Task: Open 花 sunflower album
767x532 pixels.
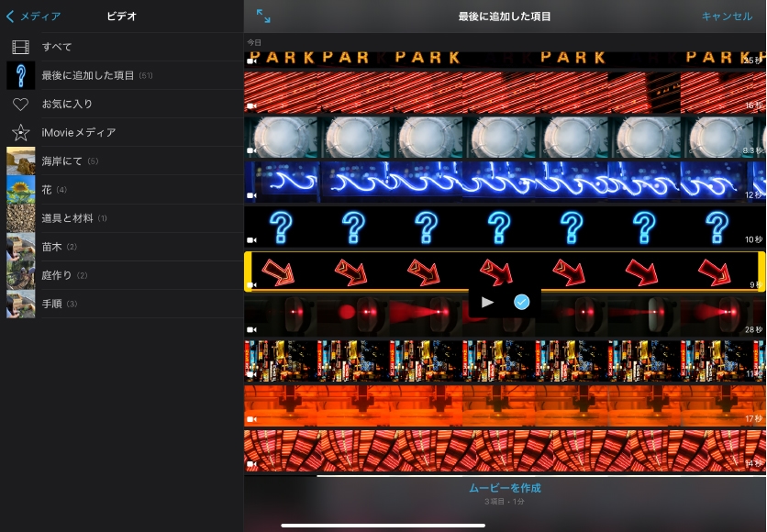Action: tap(47, 190)
